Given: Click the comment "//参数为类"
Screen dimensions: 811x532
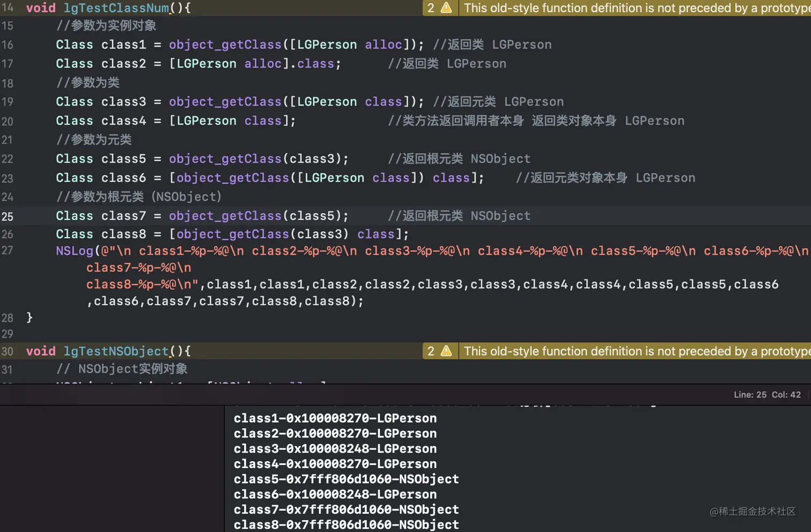Looking at the screenshot, I should (88, 83).
